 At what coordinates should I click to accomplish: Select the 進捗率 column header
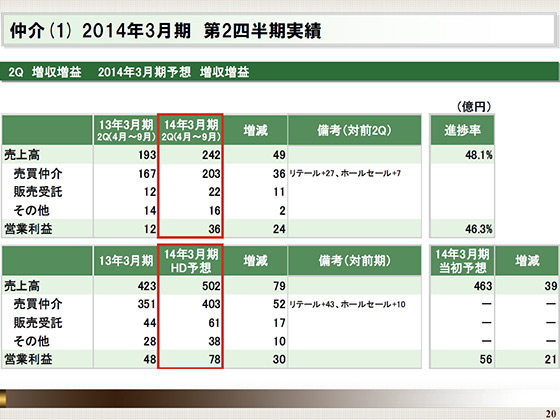462,130
